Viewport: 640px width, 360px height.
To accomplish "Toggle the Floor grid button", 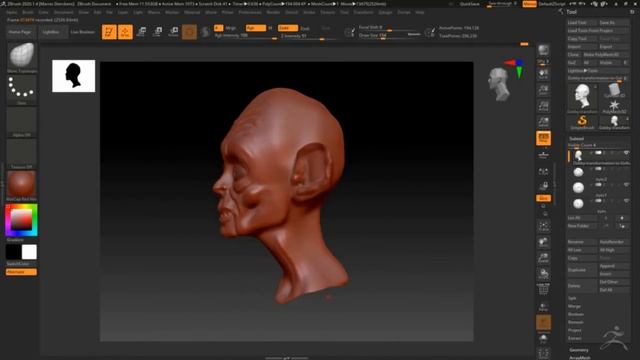I will [x=543, y=155].
